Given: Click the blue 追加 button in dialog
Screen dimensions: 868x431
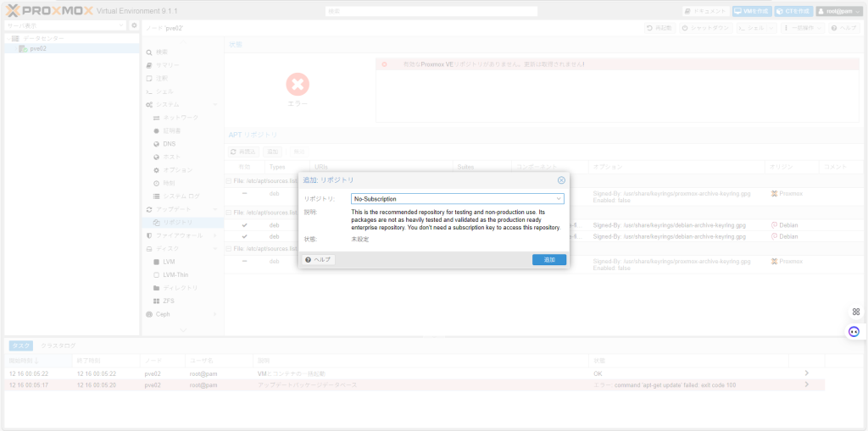Looking at the screenshot, I should [x=549, y=260].
